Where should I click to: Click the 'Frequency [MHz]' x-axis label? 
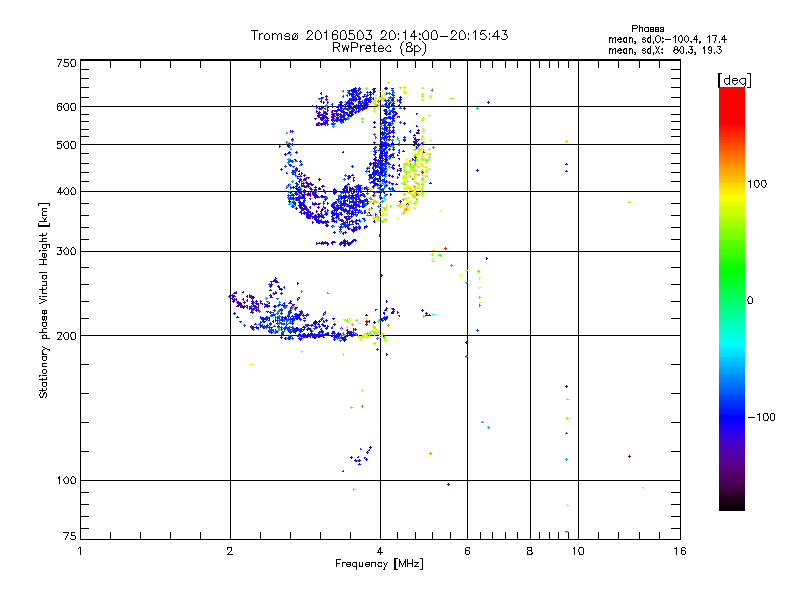(379, 564)
